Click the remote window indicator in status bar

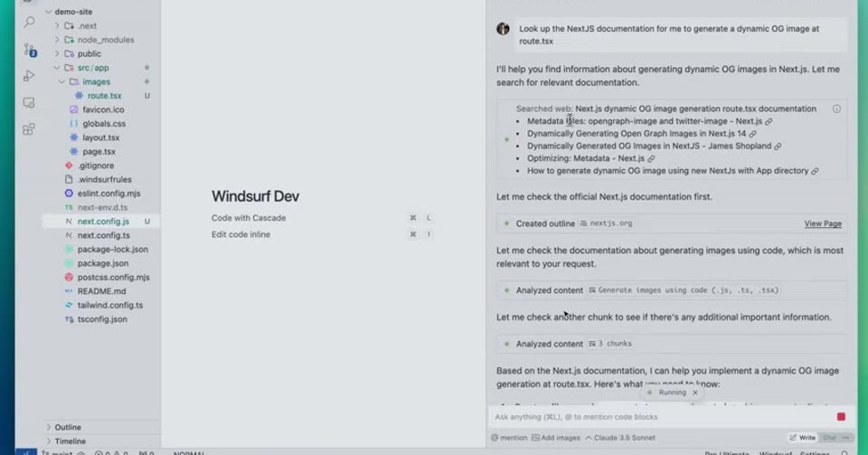pos(26,452)
